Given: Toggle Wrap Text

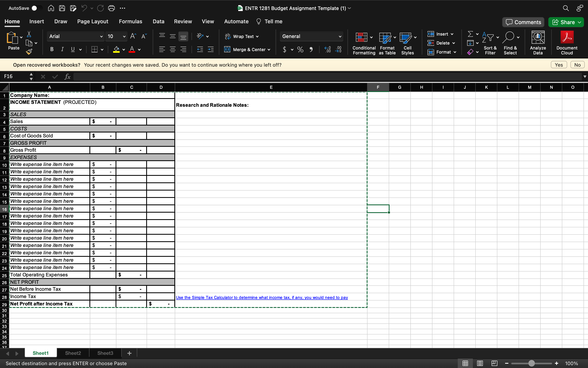Looking at the screenshot, I should [x=242, y=36].
